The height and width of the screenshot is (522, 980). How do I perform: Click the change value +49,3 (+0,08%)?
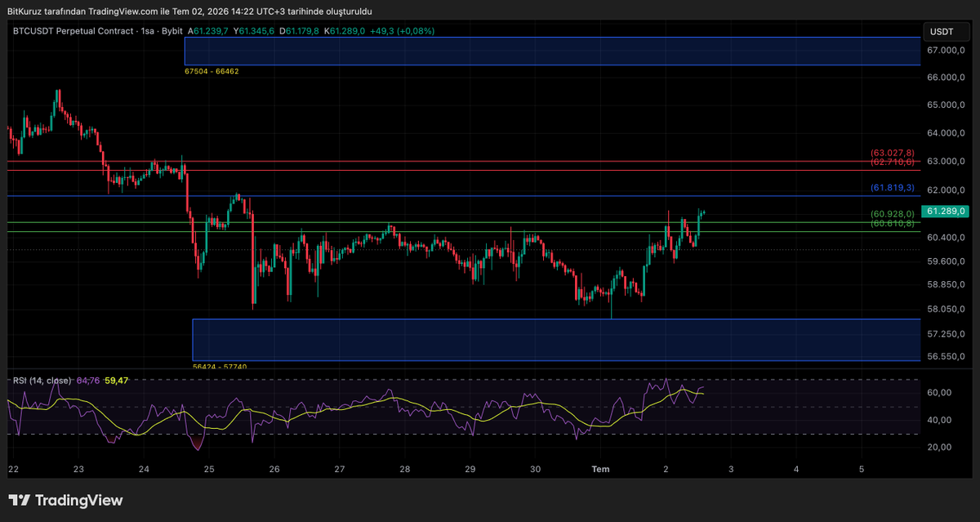coord(402,31)
